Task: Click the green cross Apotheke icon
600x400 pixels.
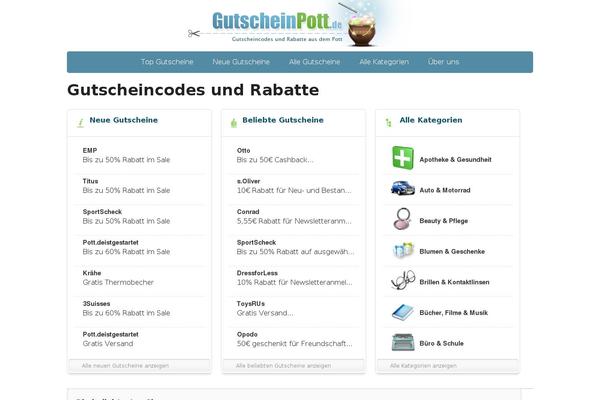Action: pos(403,157)
